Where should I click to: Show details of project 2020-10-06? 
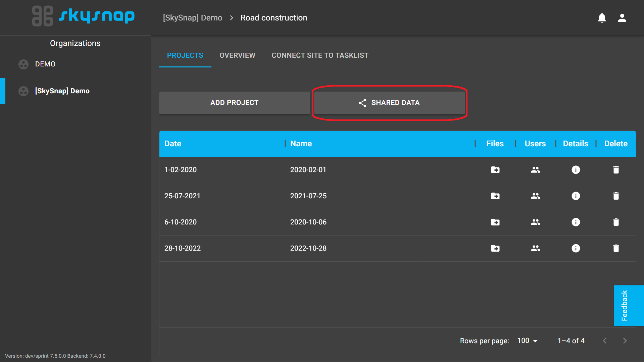[x=576, y=222]
